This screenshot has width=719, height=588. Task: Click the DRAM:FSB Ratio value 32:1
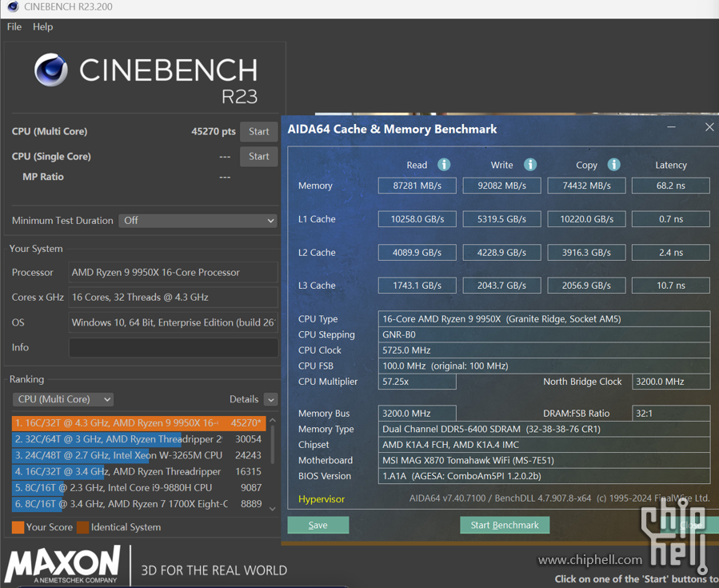pyautogui.click(x=671, y=414)
